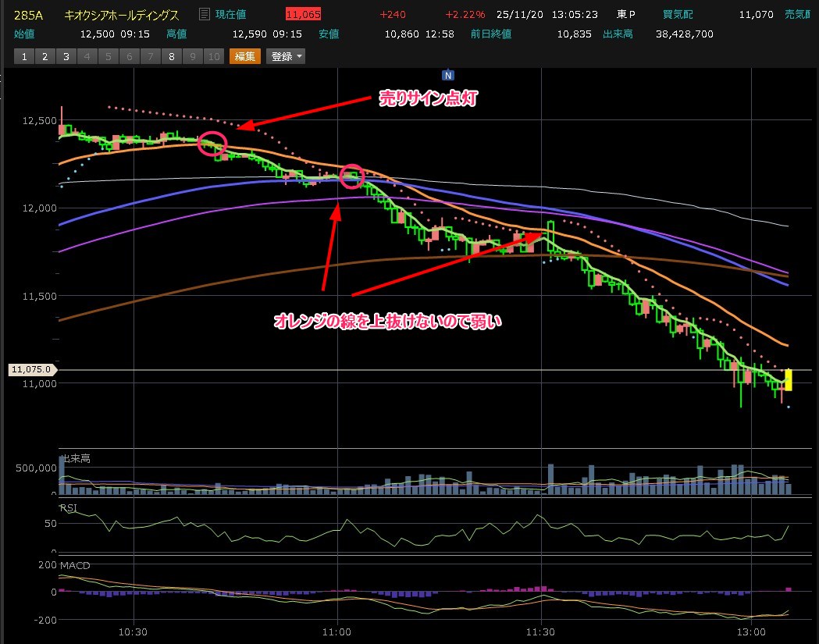Select chart preset 2
Viewport: 819px width, 644px height.
point(45,56)
